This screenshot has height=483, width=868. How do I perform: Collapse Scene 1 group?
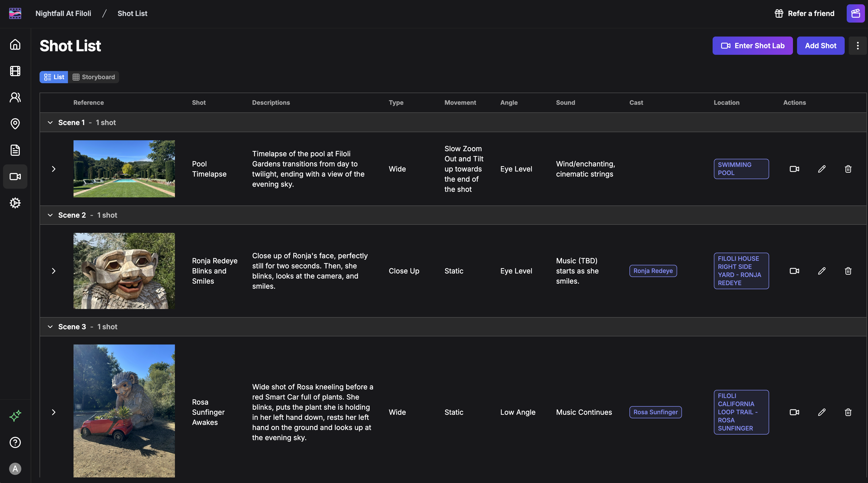point(50,123)
